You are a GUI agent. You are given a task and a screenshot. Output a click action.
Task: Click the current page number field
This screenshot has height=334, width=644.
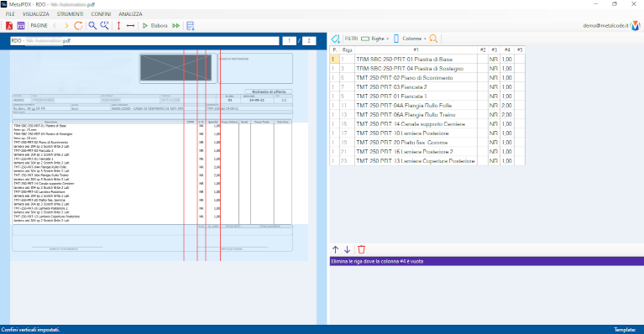pyautogui.click(x=289, y=40)
